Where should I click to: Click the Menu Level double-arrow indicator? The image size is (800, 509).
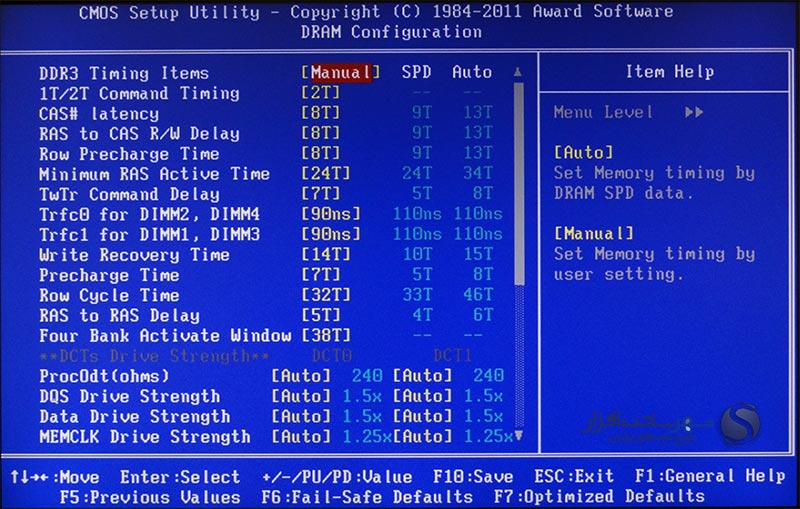[694, 112]
